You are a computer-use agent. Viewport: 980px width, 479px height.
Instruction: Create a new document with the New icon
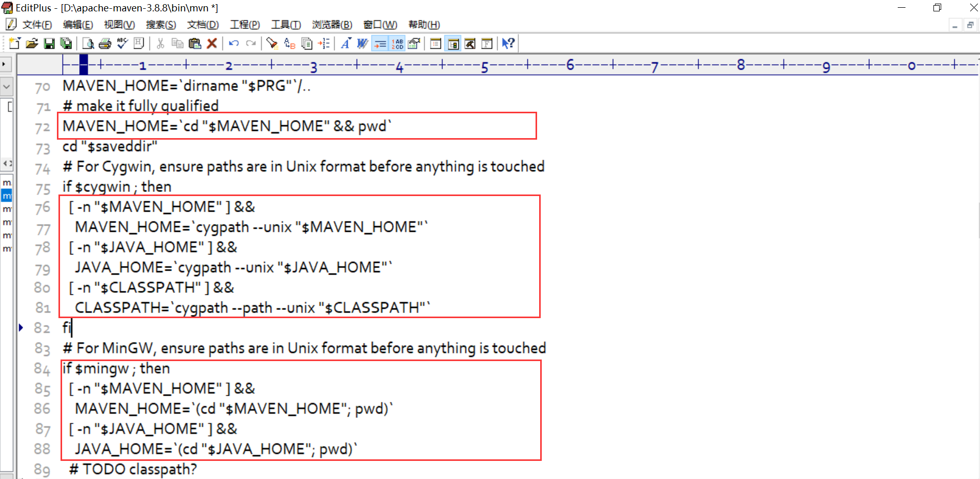coord(14,43)
